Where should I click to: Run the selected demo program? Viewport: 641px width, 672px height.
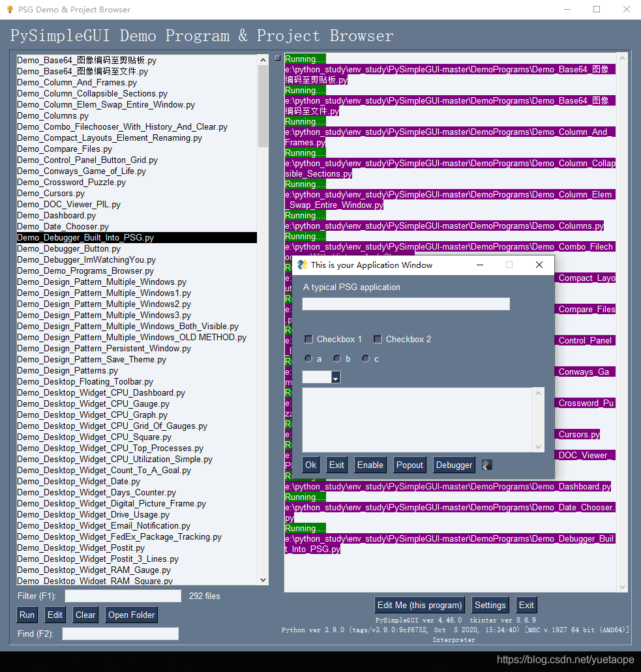tap(27, 615)
